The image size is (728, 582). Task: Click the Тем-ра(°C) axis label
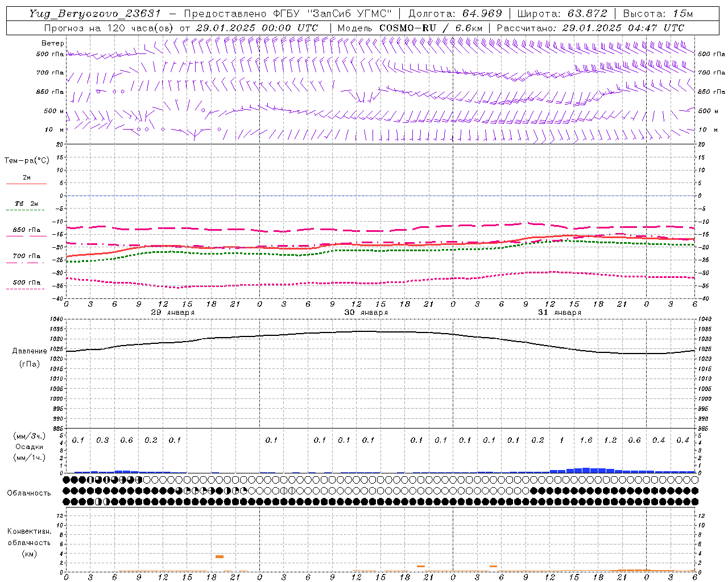(27, 161)
